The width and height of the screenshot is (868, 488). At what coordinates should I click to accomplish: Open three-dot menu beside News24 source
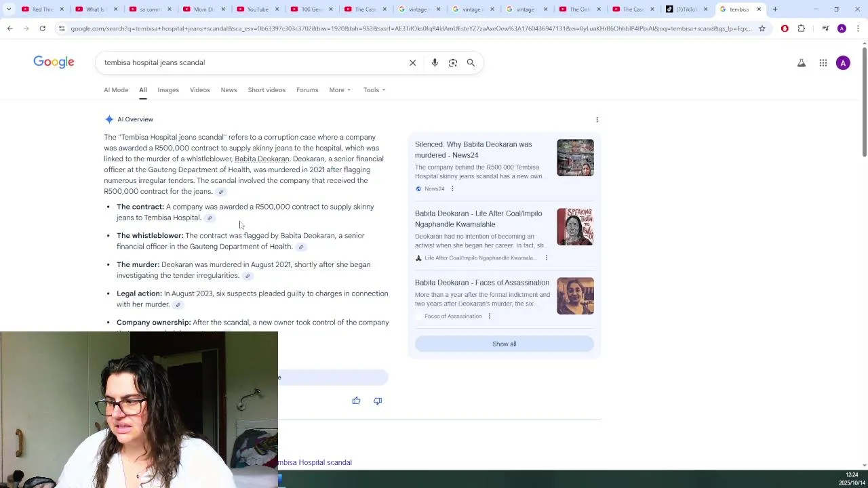[x=452, y=188]
